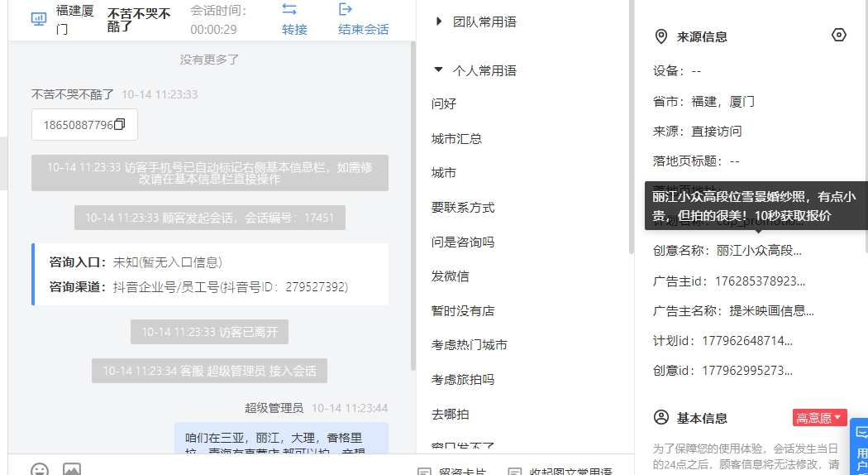Screen dimensions: 868x475
Task: Click the transfer (转接) arrows icon
Action: click(289, 9)
